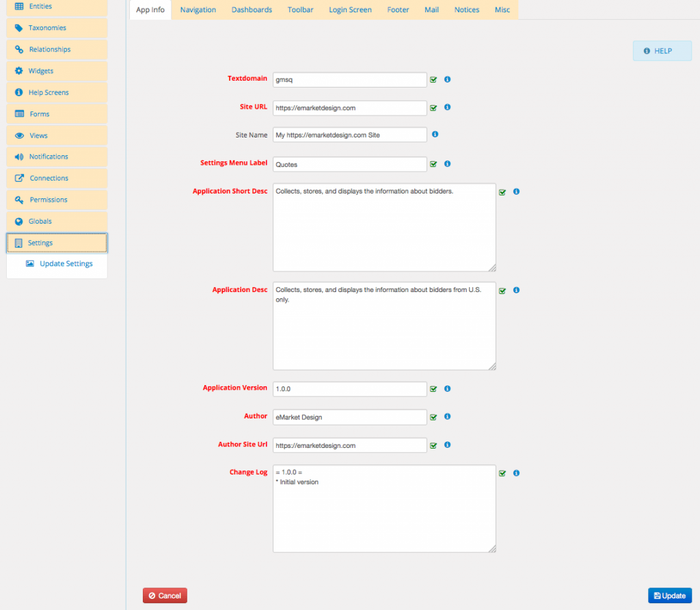Toggle validation check next to Application Version
The image size is (700, 610).
point(433,388)
